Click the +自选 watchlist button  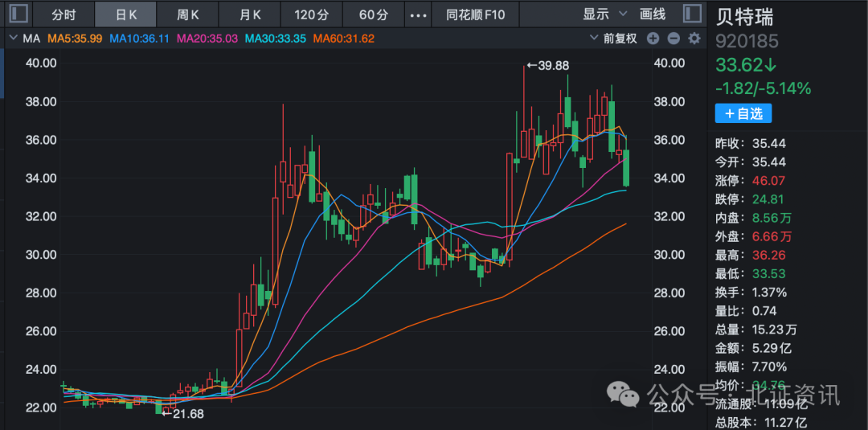point(743,114)
